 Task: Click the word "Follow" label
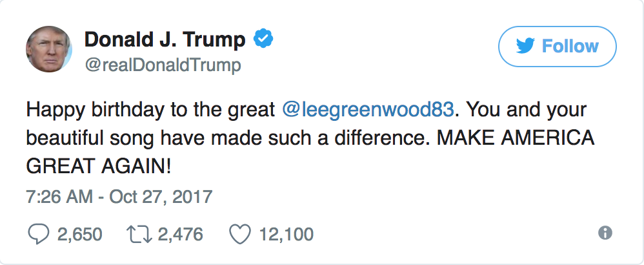click(x=570, y=47)
